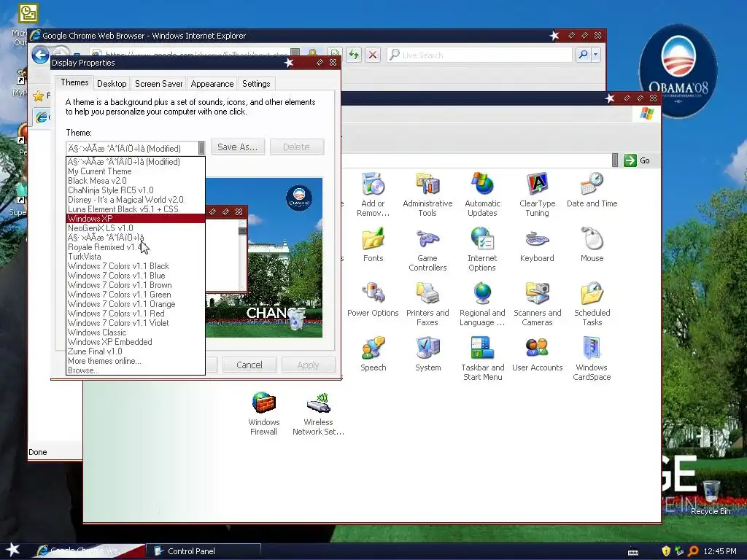Switch to the Screen Saver tab
Screen dimensions: 747x560
(x=158, y=84)
